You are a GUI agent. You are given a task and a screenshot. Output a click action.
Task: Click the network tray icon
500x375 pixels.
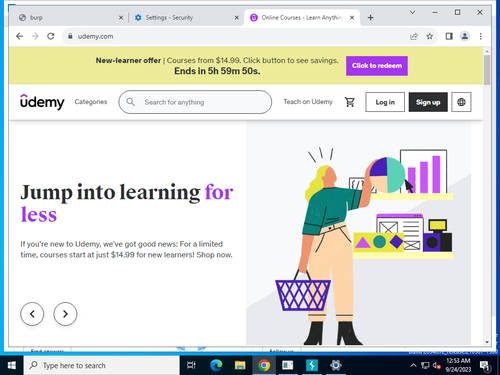[425, 366]
